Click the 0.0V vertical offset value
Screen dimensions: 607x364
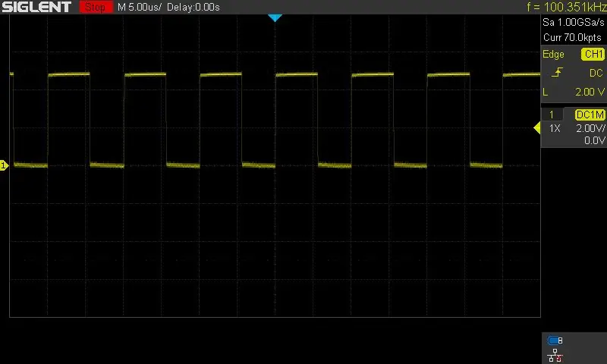595,140
